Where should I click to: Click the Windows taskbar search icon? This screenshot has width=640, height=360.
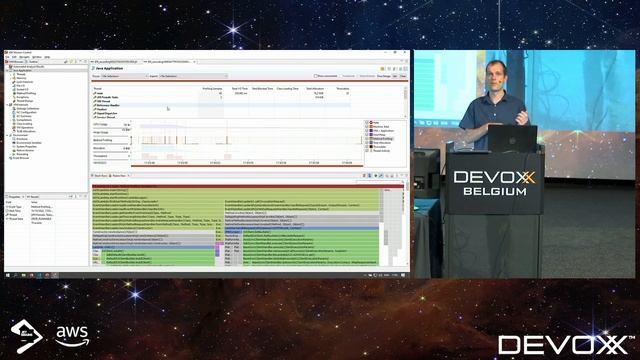tap(16, 276)
